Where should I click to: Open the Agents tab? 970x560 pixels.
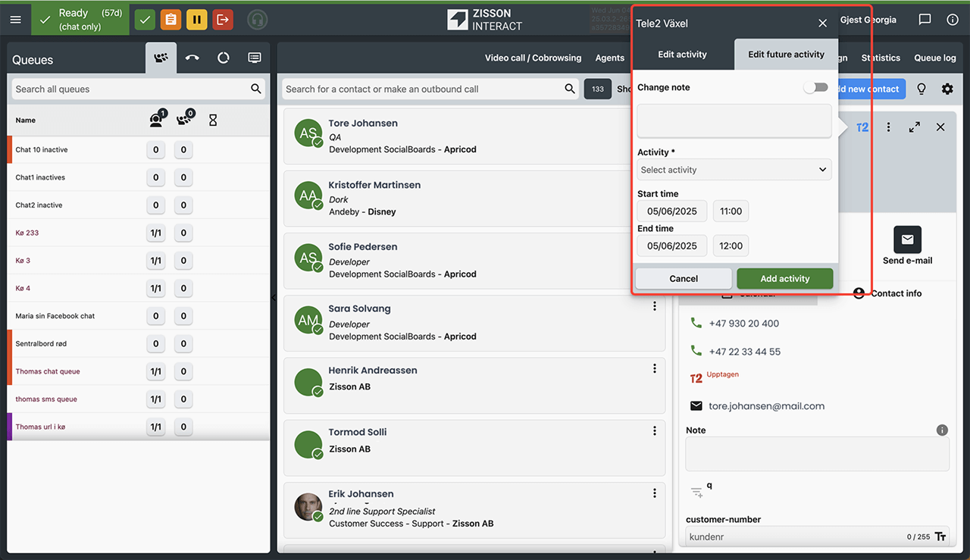click(610, 58)
